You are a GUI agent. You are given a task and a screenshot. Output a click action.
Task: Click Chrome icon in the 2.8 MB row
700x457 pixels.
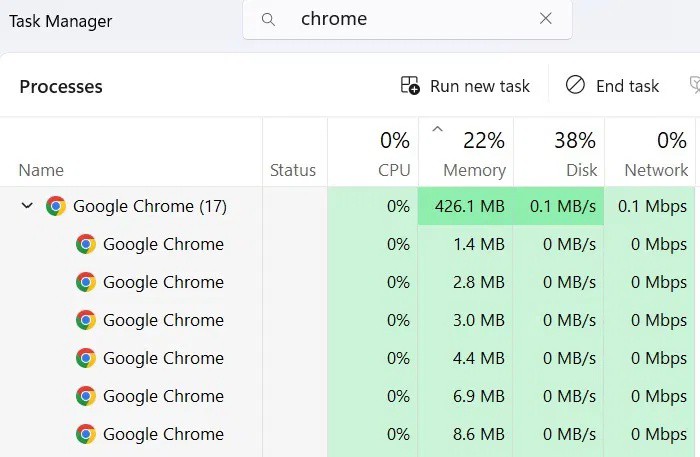tap(86, 282)
